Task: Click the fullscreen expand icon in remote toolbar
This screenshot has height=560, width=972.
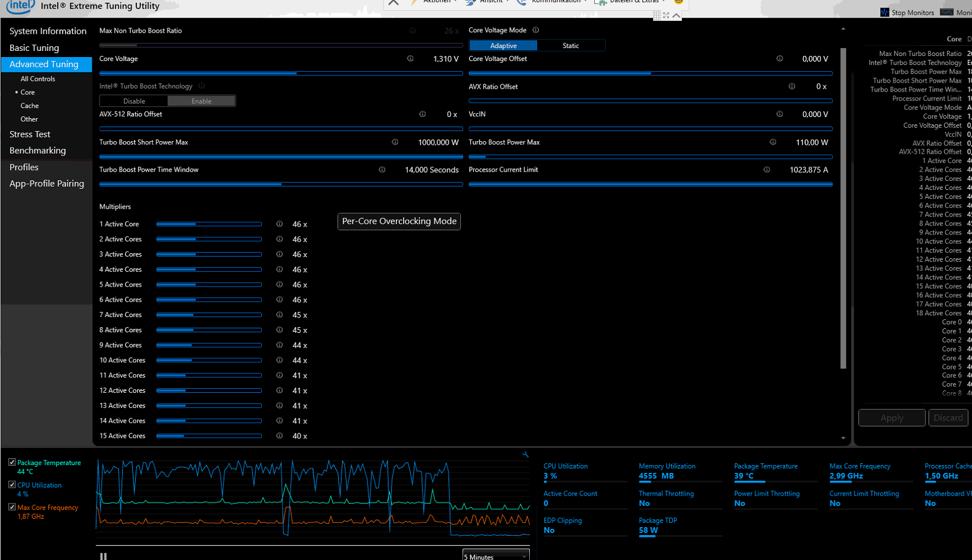Action: click(x=666, y=15)
